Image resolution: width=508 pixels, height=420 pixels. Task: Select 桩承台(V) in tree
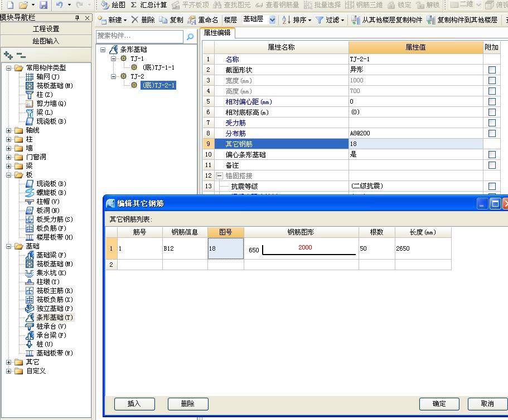[51, 326]
